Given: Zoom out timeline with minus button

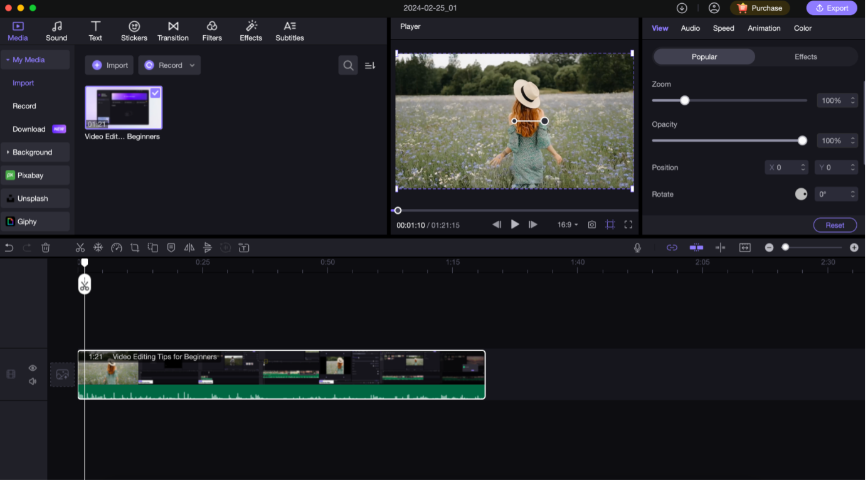Looking at the screenshot, I should coord(770,248).
